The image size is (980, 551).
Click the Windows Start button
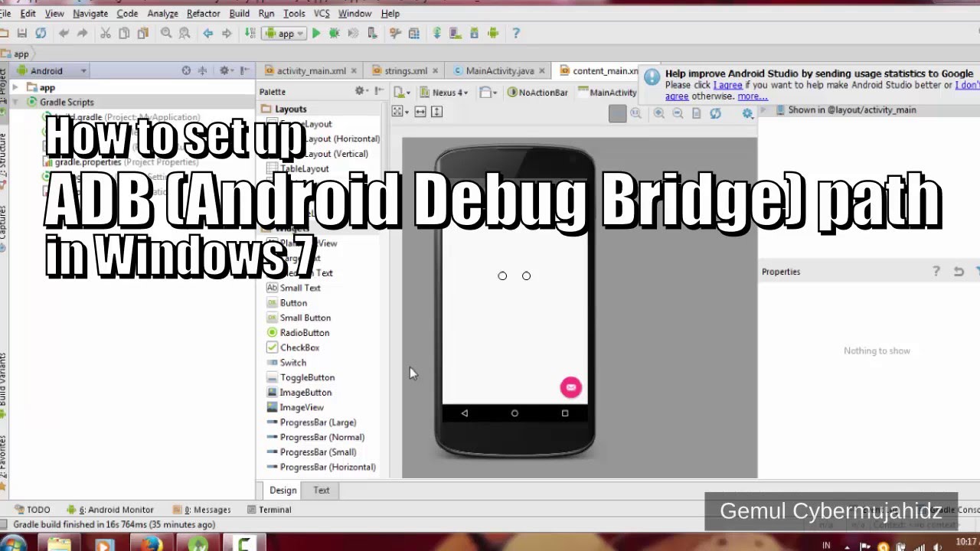point(12,545)
